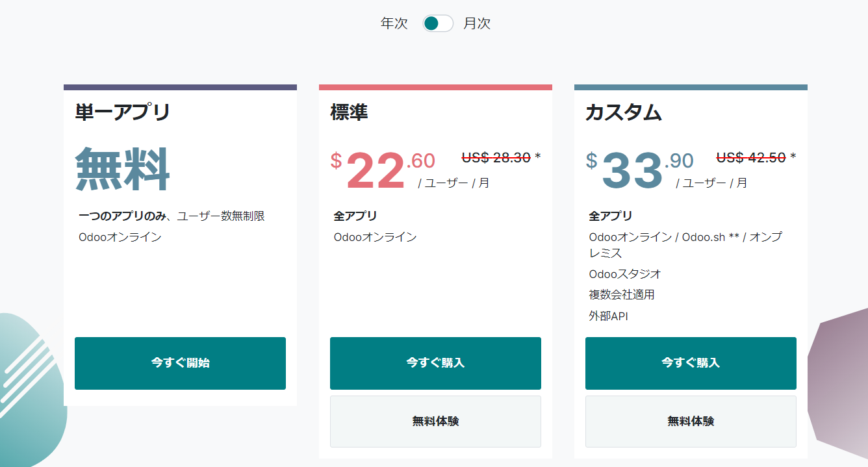Toggle the 年次/月次 billing switch
The width and height of the screenshot is (868, 467).
pos(438,23)
